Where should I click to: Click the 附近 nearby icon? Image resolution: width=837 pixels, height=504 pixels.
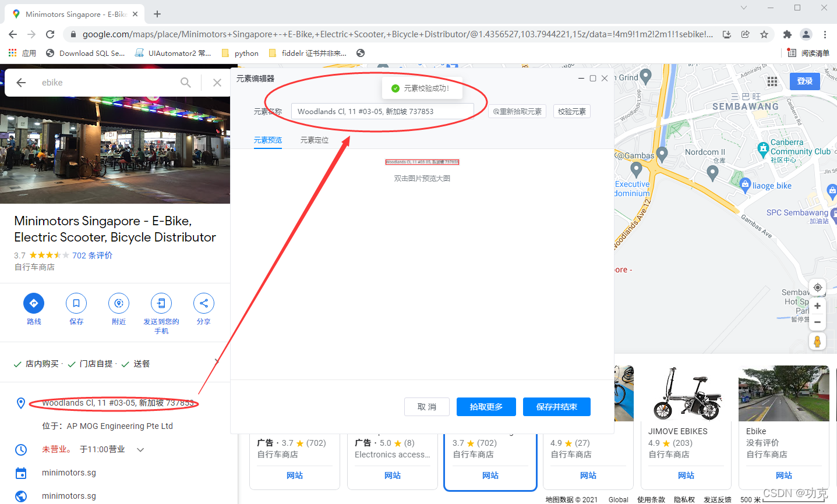(119, 303)
